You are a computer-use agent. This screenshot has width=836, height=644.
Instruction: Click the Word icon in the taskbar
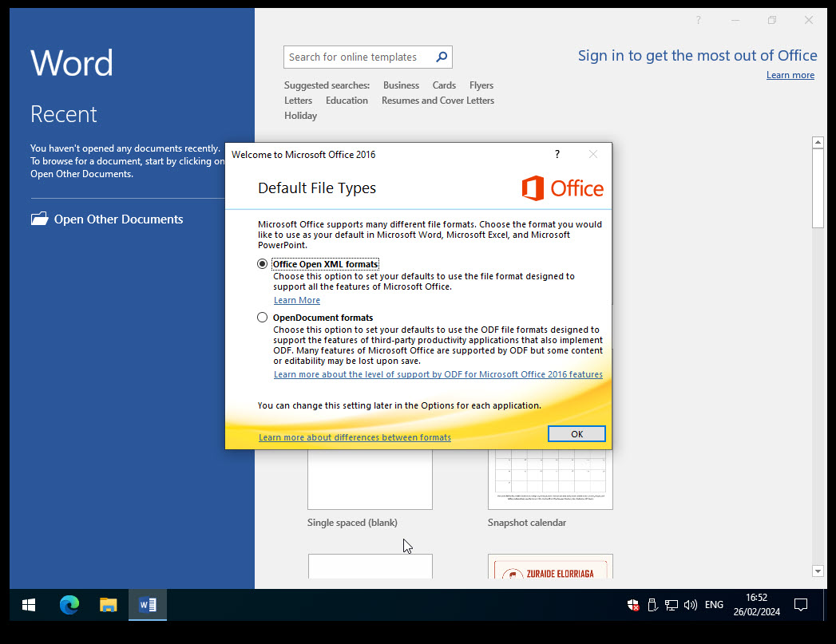(x=148, y=605)
